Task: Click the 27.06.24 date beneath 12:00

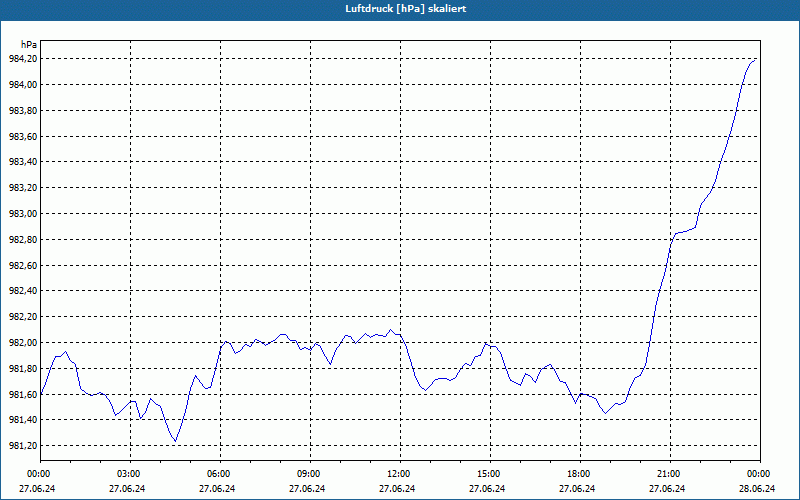Action: pyautogui.click(x=397, y=489)
